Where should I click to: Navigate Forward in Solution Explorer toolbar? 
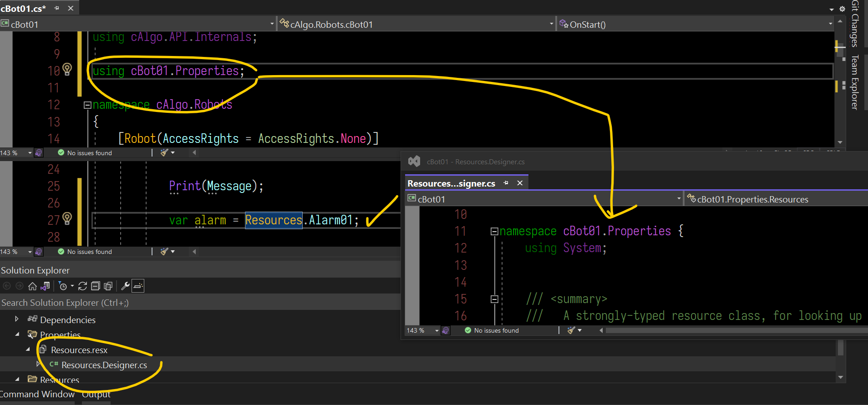click(20, 286)
